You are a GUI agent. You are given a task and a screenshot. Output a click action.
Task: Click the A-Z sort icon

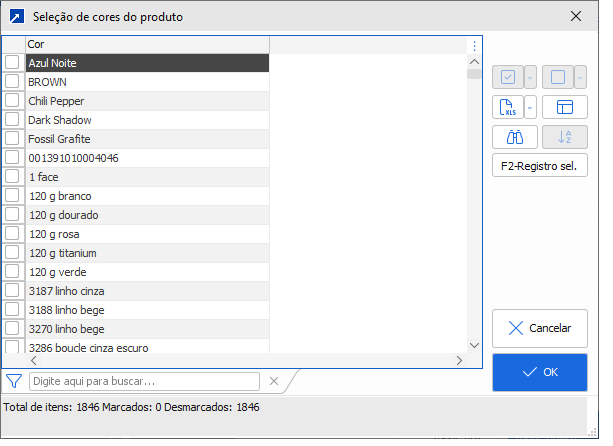click(565, 137)
